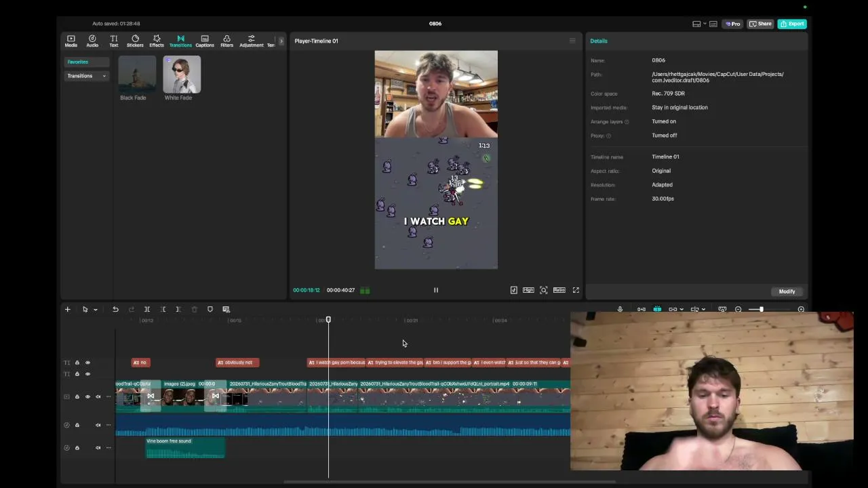Screen dimensions: 868x488
Task: Click Arrange layers info icon
Action: [627, 122]
